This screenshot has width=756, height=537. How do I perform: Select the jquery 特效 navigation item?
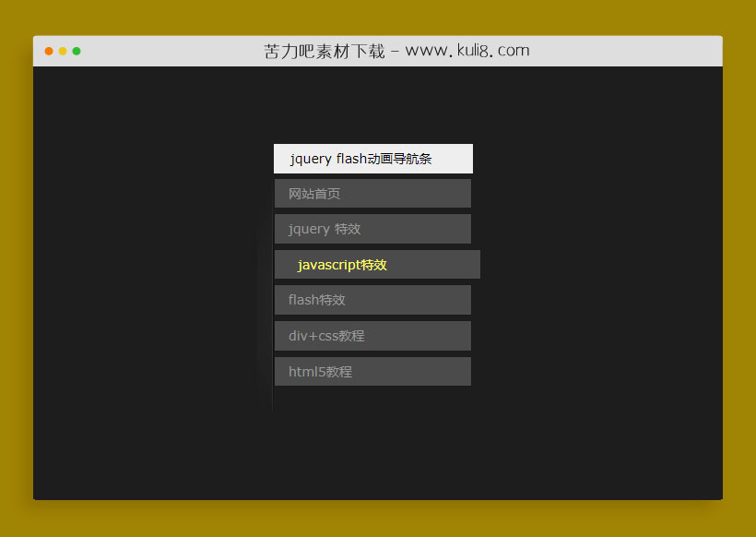[x=372, y=229]
